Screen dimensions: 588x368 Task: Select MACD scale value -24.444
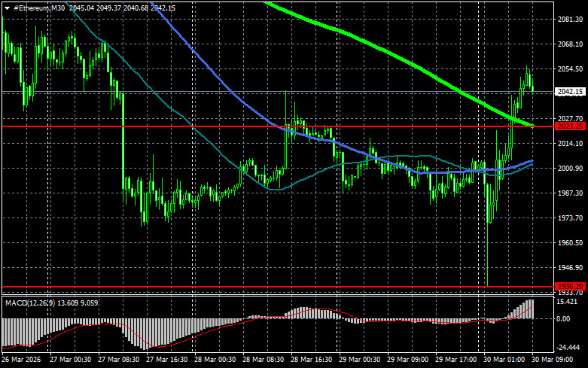568,348
